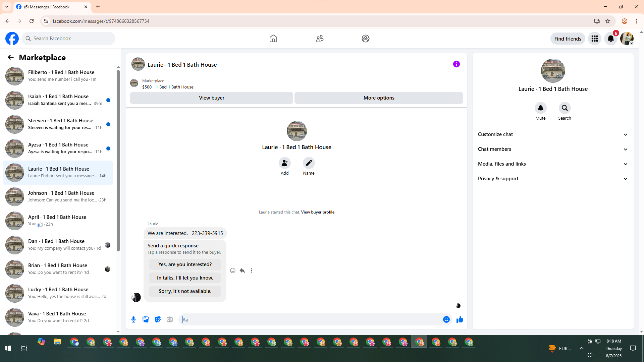
Task: Click the View buyer button
Action: 212,98
